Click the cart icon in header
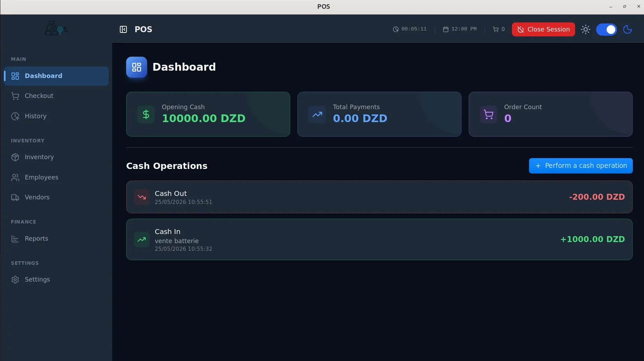This screenshot has height=361, width=644. 495,29
